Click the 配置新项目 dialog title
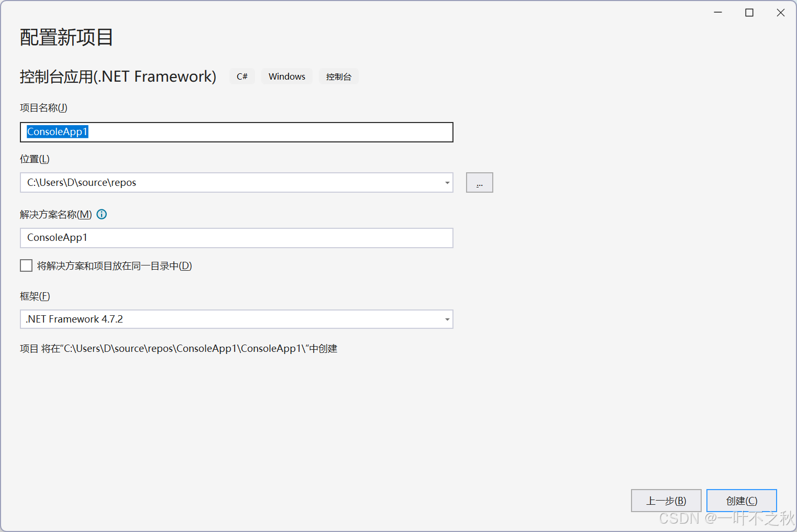797x532 pixels. pyautogui.click(x=66, y=37)
